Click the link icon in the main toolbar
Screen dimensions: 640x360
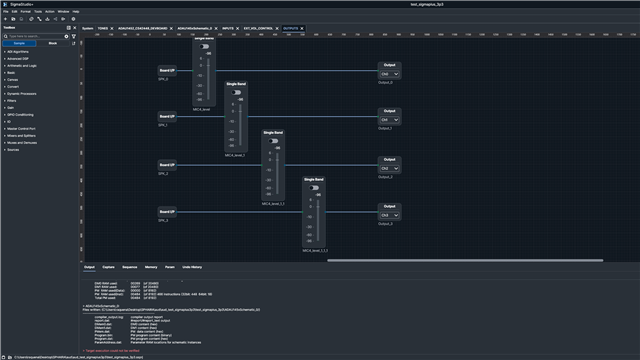click(x=31, y=19)
